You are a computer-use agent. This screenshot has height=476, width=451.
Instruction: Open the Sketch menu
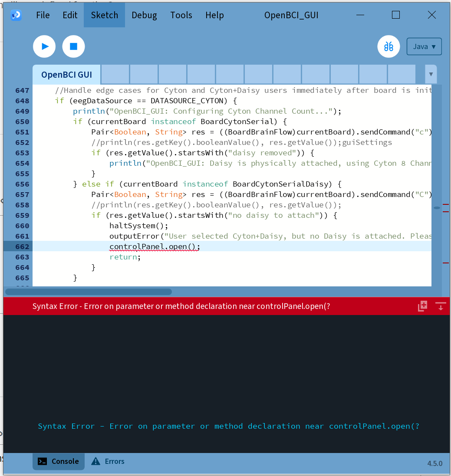(104, 15)
